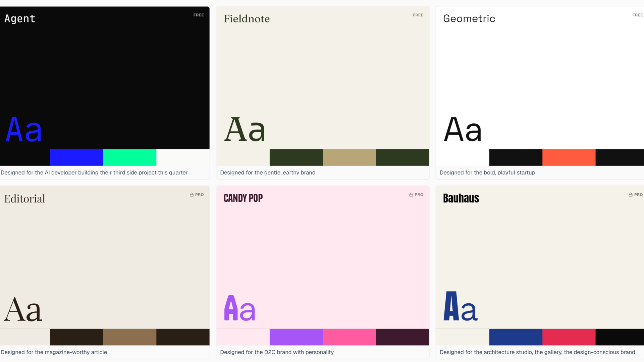Pick the mint green swatch in the Agent palette

pyautogui.click(x=130, y=158)
